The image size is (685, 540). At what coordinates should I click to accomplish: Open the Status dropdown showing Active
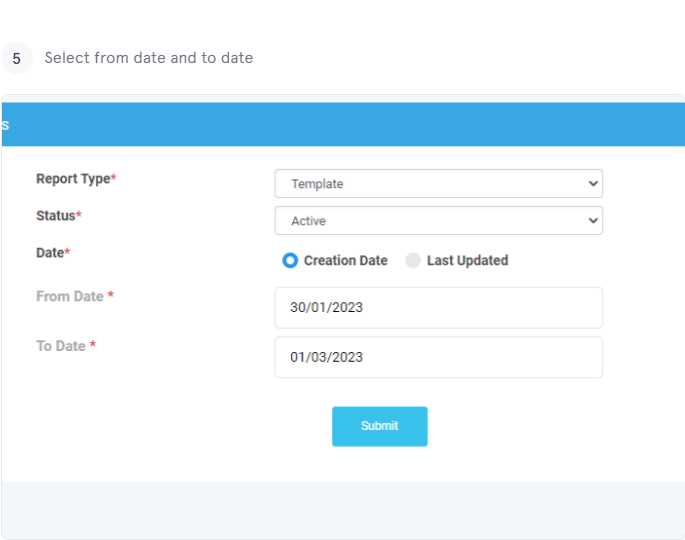(439, 221)
